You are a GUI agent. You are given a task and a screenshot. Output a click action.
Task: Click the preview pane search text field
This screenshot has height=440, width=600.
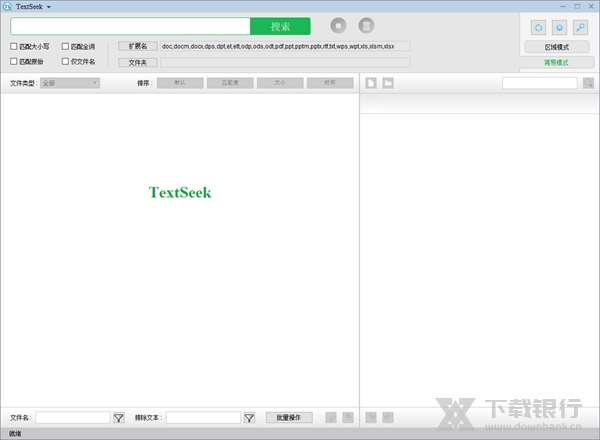pyautogui.click(x=540, y=83)
